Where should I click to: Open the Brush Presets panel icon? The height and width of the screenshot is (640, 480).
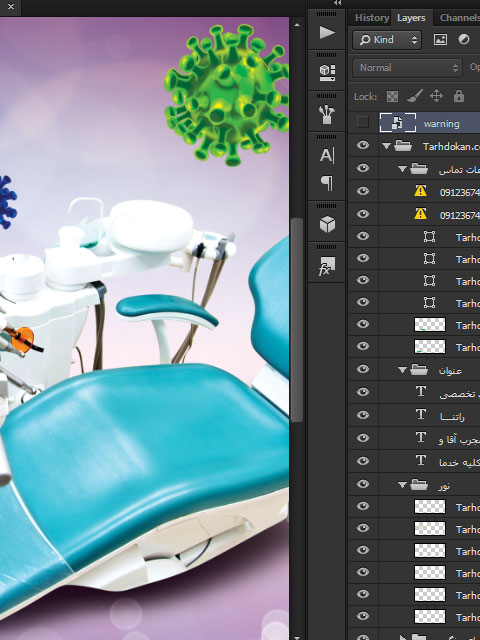327,115
